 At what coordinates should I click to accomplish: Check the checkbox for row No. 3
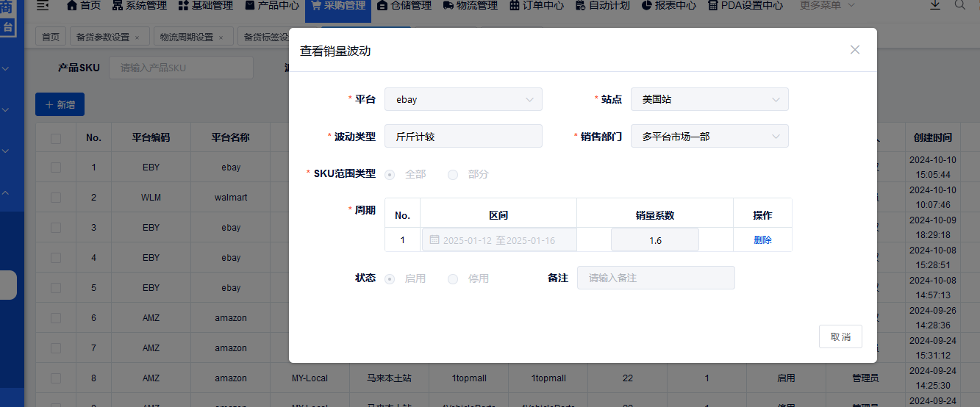point(56,228)
